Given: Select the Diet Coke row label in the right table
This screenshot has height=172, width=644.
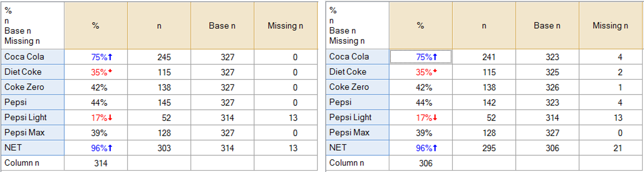Looking at the screenshot, I should click(x=348, y=72).
